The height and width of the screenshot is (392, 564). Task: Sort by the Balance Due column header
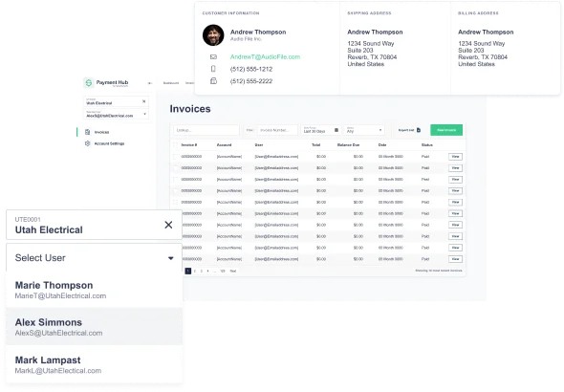point(348,145)
